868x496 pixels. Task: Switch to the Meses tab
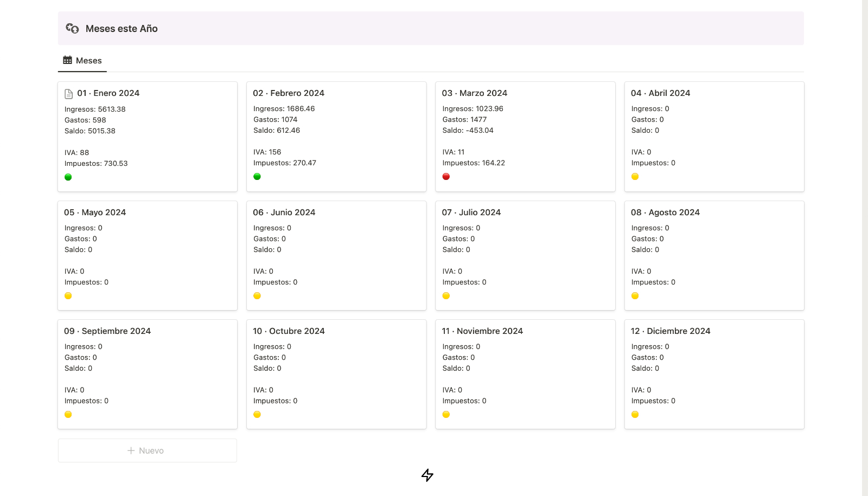click(x=82, y=61)
